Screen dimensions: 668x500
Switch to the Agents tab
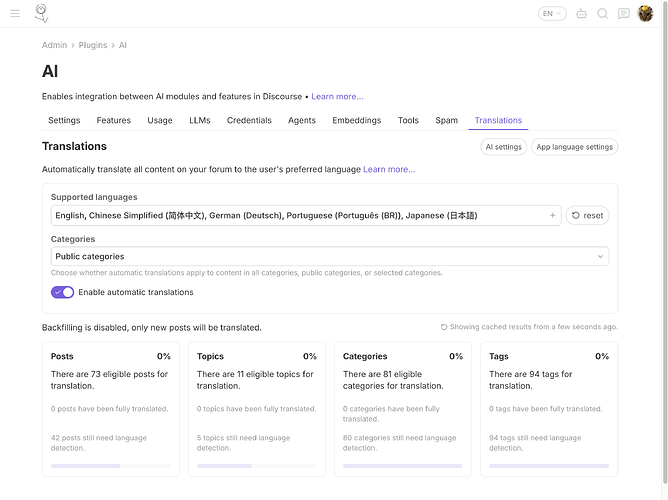point(302,121)
